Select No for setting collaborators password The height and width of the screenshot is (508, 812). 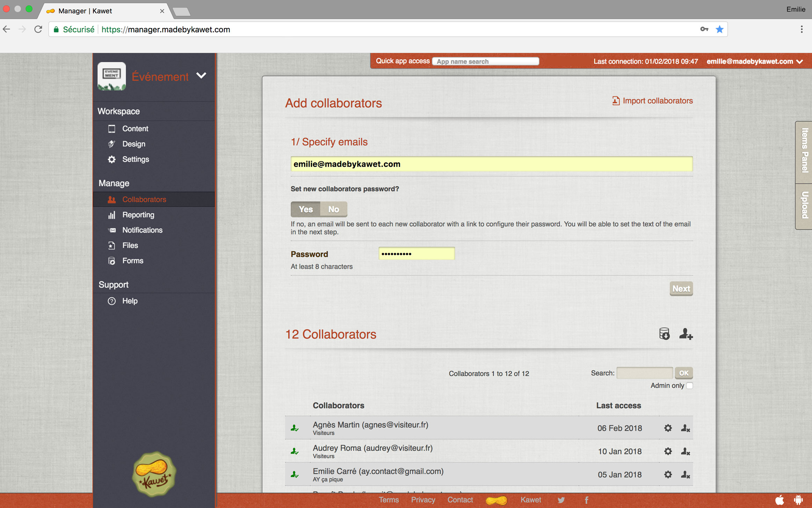point(333,209)
